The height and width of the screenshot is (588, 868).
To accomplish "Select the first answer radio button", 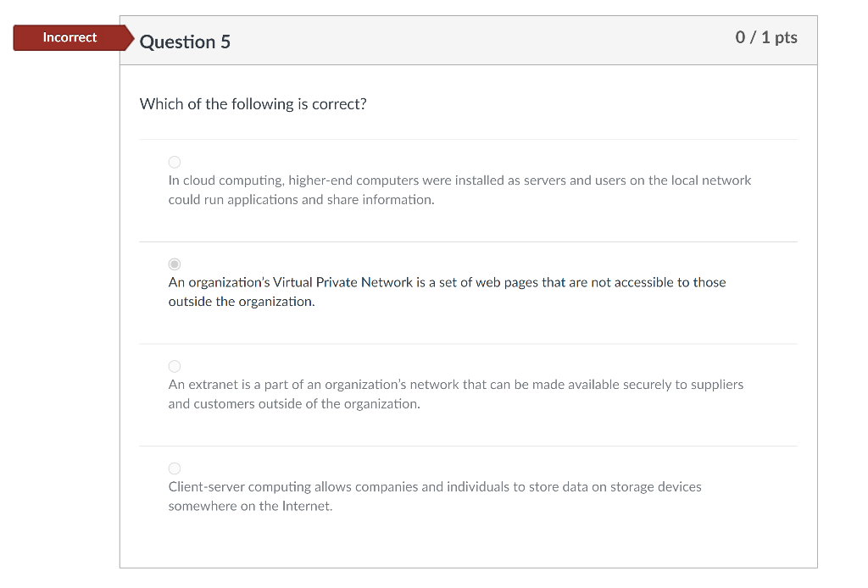I will pyautogui.click(x=175, y=162).
